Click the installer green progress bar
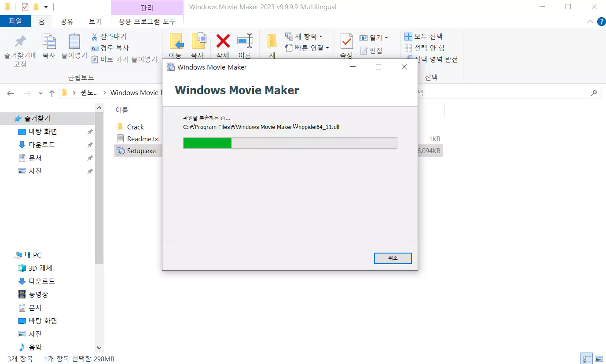Viewport: 606px width, 364px height. tap(290, 143)
